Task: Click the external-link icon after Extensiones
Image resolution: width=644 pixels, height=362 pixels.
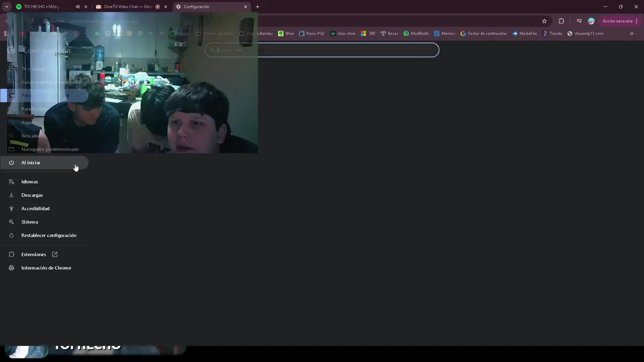Action: point(55,254)
